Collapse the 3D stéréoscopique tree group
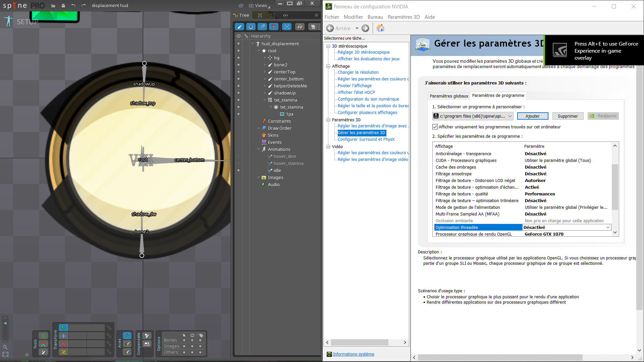This screenshot has width=644, height=362. tap(328, 46)
